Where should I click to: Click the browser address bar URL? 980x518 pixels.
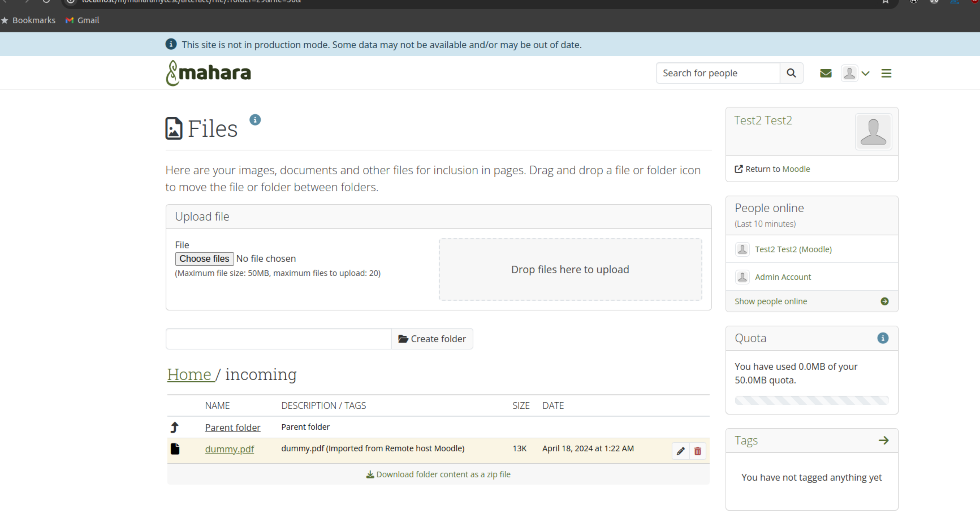(x=191, y=1)
